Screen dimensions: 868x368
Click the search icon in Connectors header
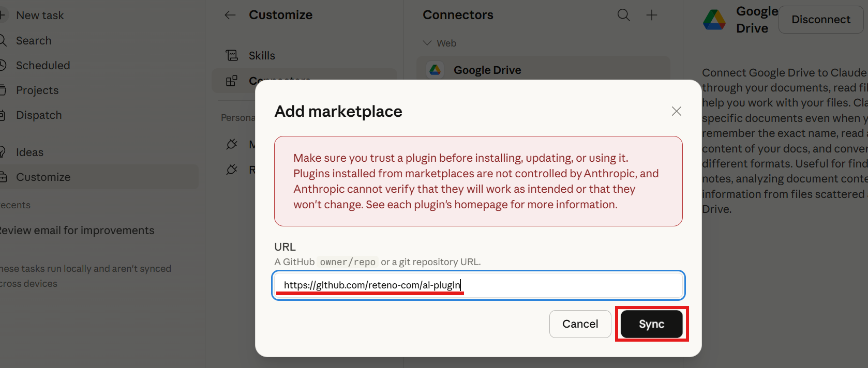click(x=624, y=15)
